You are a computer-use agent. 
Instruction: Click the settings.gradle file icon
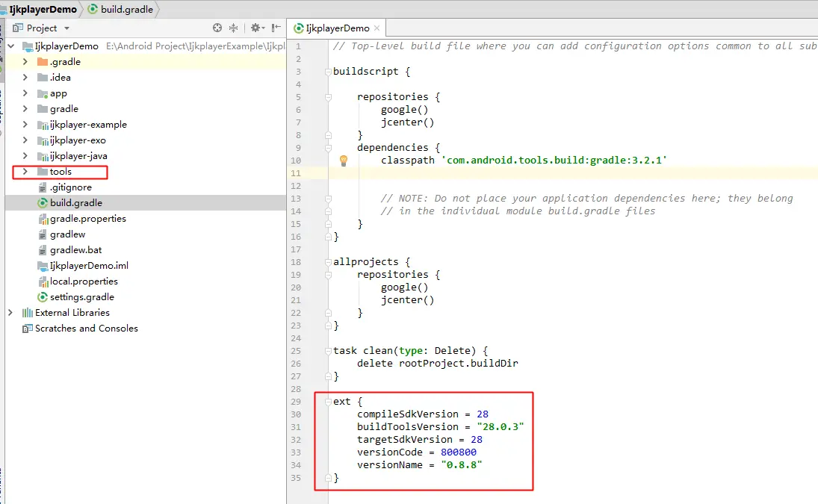pos(43,296)
